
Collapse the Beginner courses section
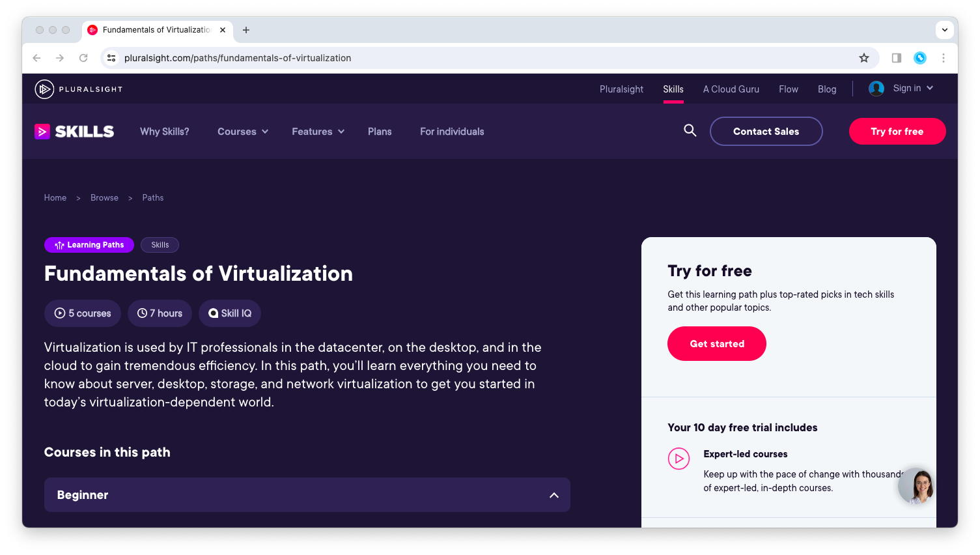[554, 495]
